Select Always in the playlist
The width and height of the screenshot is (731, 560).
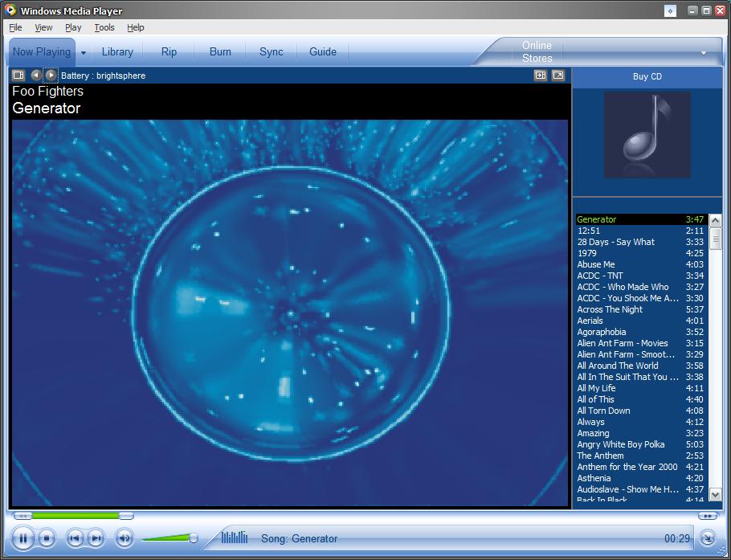point(642,422)
